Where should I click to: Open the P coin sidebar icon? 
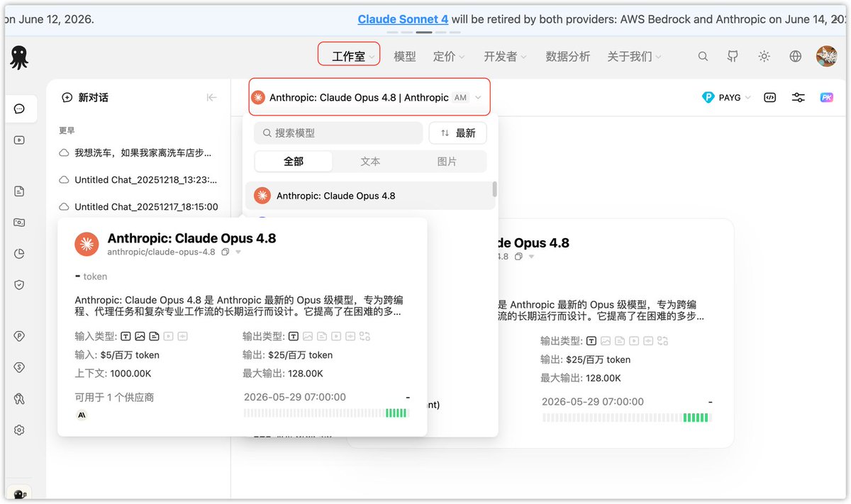pos(19,337)
